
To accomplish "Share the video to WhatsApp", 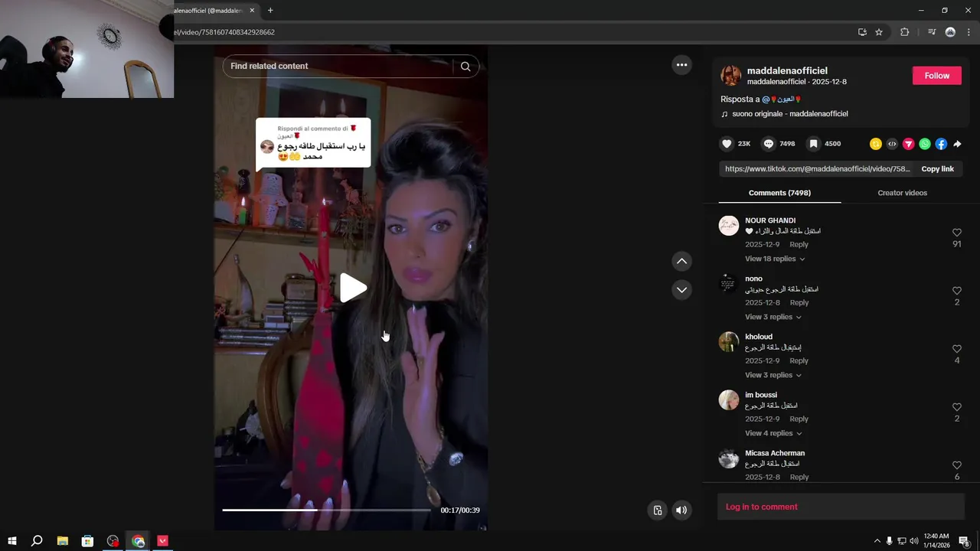I will pos(925,144).
